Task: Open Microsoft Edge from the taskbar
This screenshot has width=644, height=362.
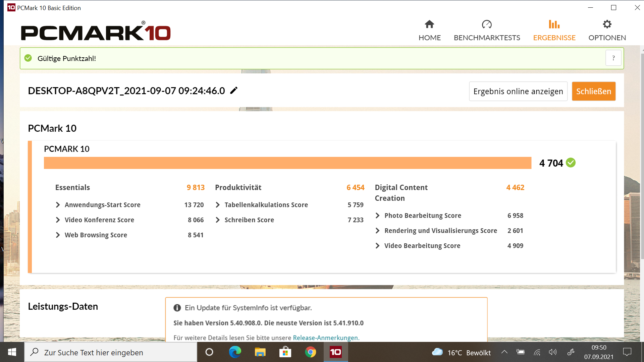Action: pyautogui.click(x=235, y=352)
